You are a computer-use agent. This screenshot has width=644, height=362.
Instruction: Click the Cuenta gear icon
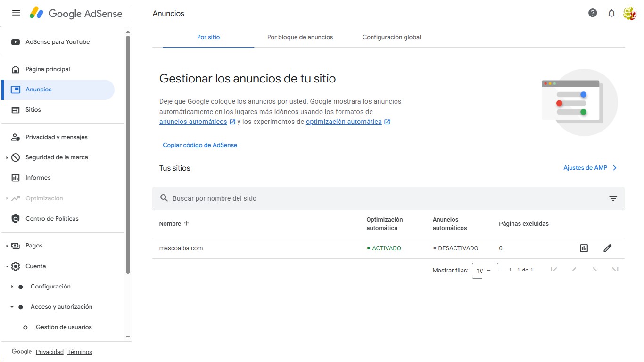[16, 266]
